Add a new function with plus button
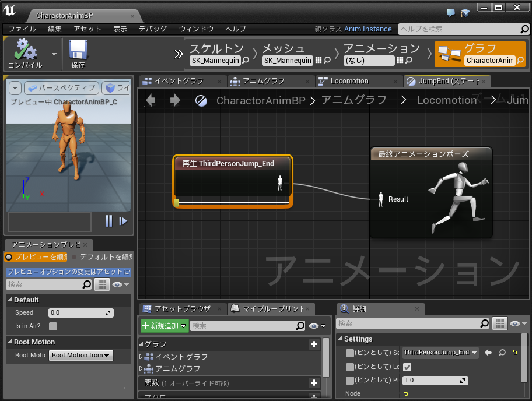 click(314, 383)
